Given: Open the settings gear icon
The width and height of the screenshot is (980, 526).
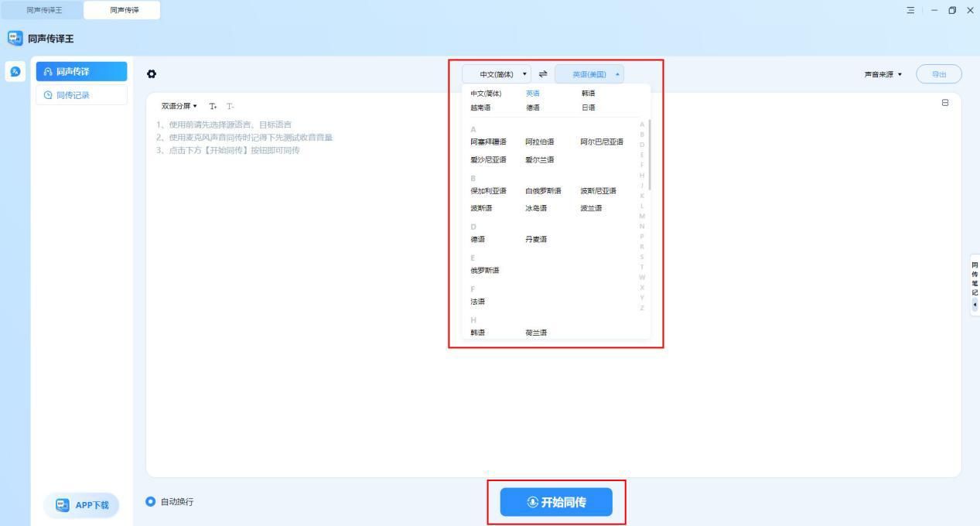Looking at the screenshot, I should [152, 74].
